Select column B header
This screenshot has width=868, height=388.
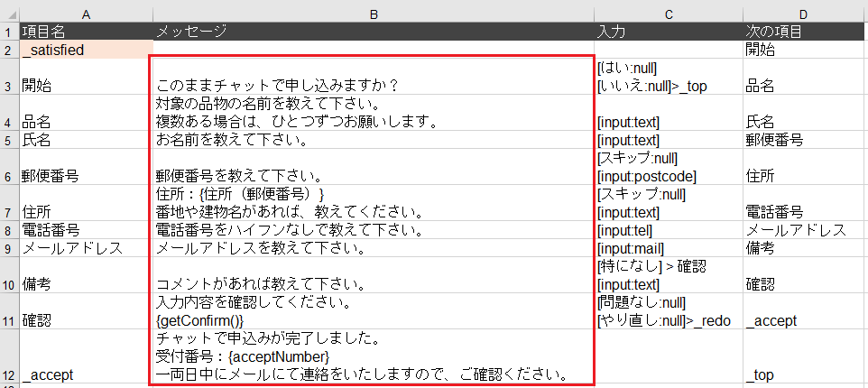(x=374, y=14)
